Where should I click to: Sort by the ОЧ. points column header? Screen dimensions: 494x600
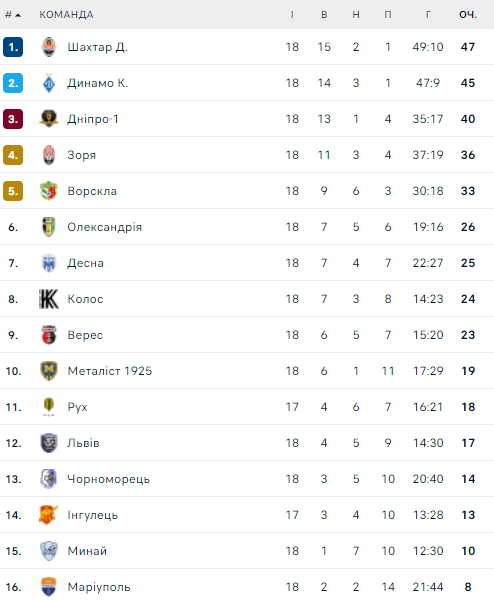[x=468, y=15]
